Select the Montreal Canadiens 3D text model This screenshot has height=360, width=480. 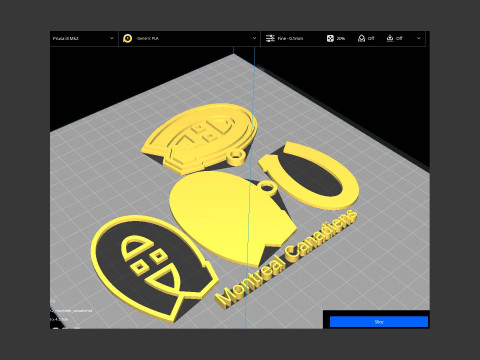(287, 260)
